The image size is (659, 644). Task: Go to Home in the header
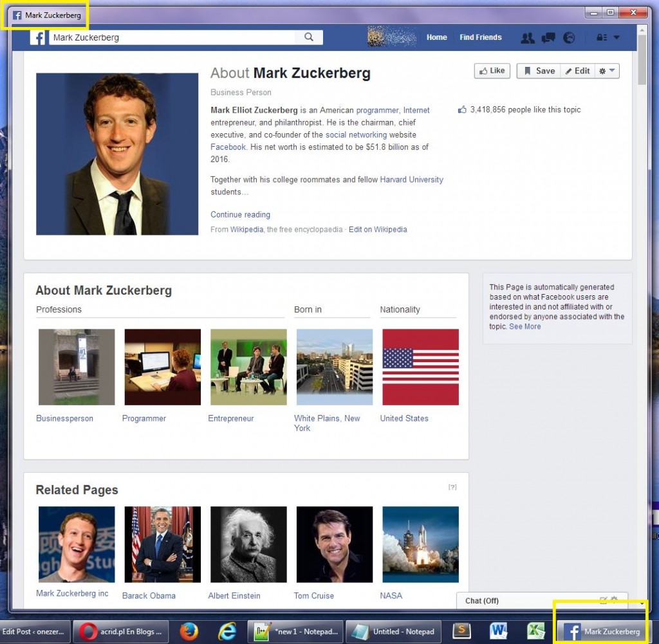(x=437, y=37)
